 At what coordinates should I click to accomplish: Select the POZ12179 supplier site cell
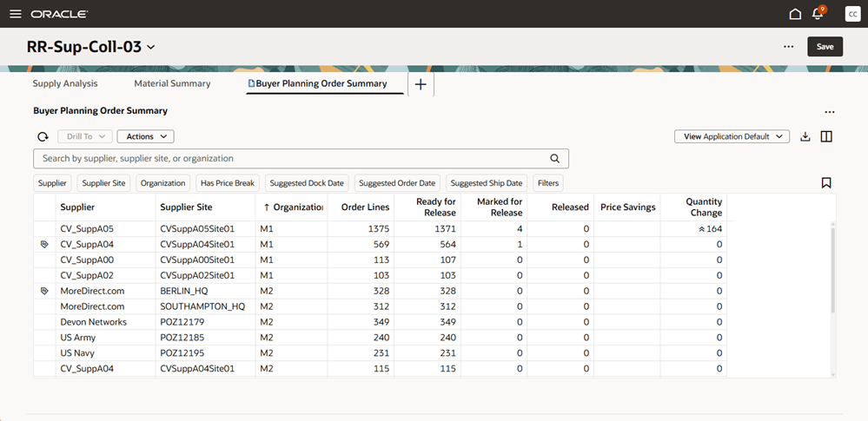point(205,321)
